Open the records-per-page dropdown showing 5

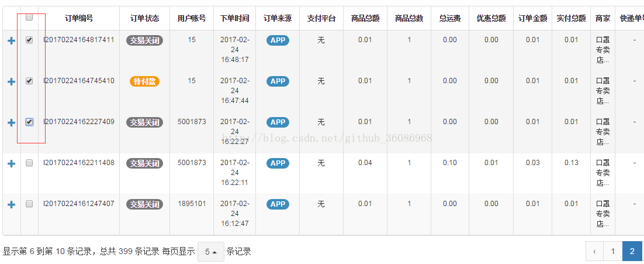click(210, 252)
